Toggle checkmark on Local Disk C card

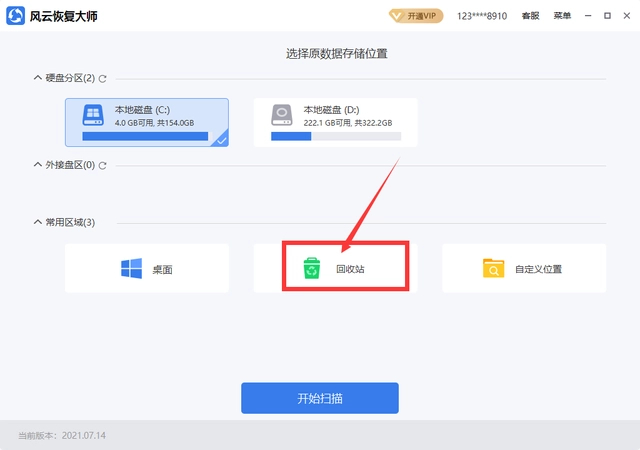221,140
